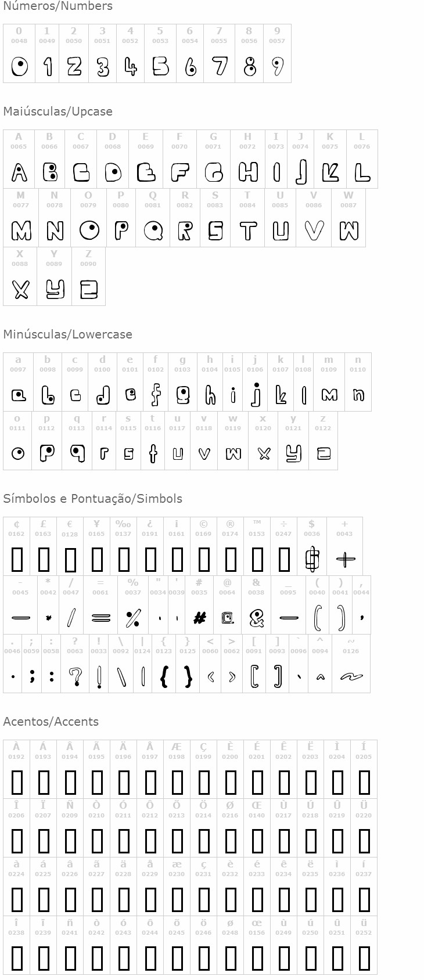Click the lowercase g glyph preview

(182, 395)
